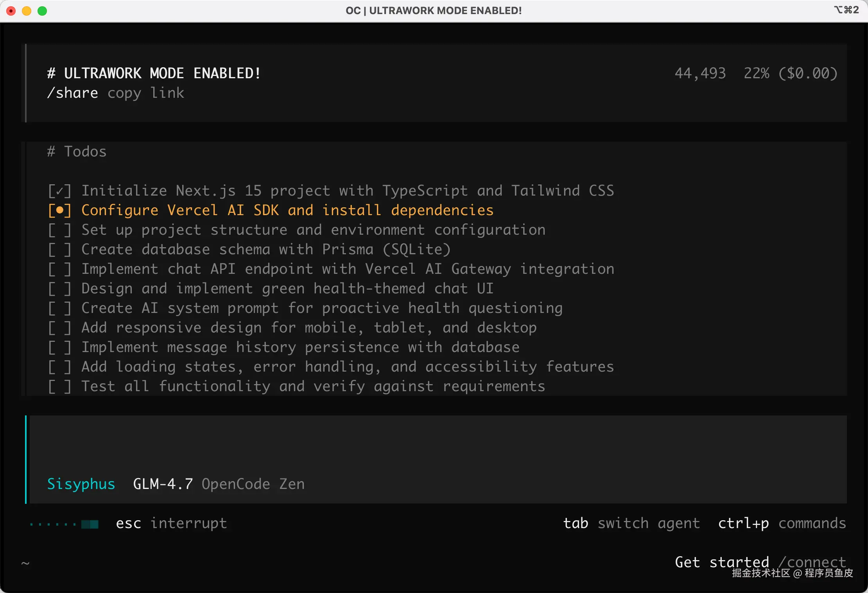Toggle checkbox for Create database schema with Prisma
The height and width of the screenshot is (593, 868).
[x=59, y=250]
